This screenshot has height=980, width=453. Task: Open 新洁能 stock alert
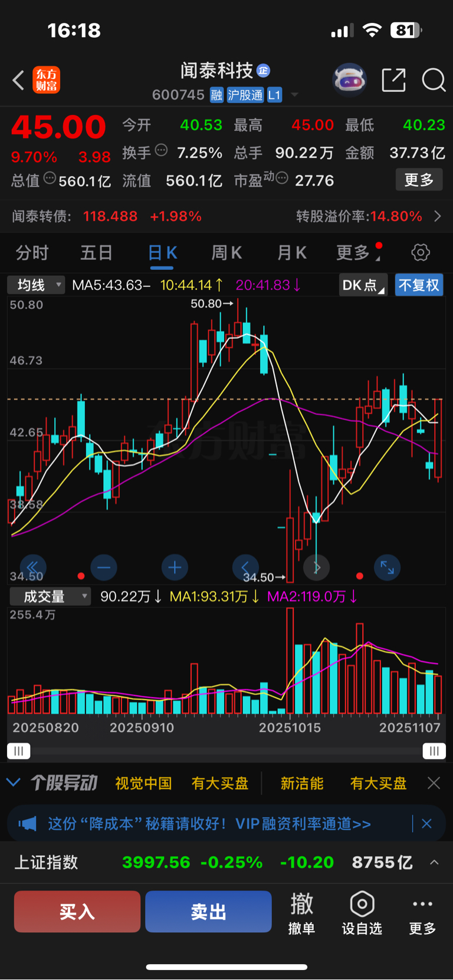302,783
